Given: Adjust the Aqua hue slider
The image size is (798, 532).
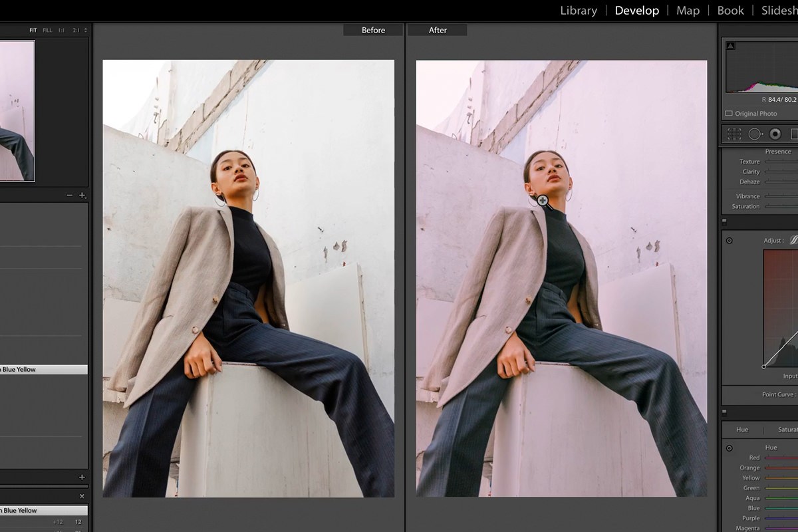Looking at the screenshot, I should pyautogui.click(x=781, y=497).
